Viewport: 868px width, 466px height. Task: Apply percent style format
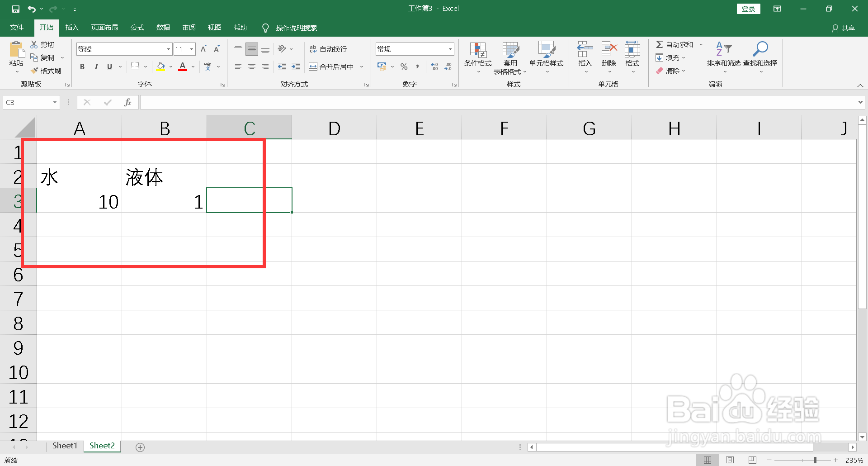coord(404,67)
